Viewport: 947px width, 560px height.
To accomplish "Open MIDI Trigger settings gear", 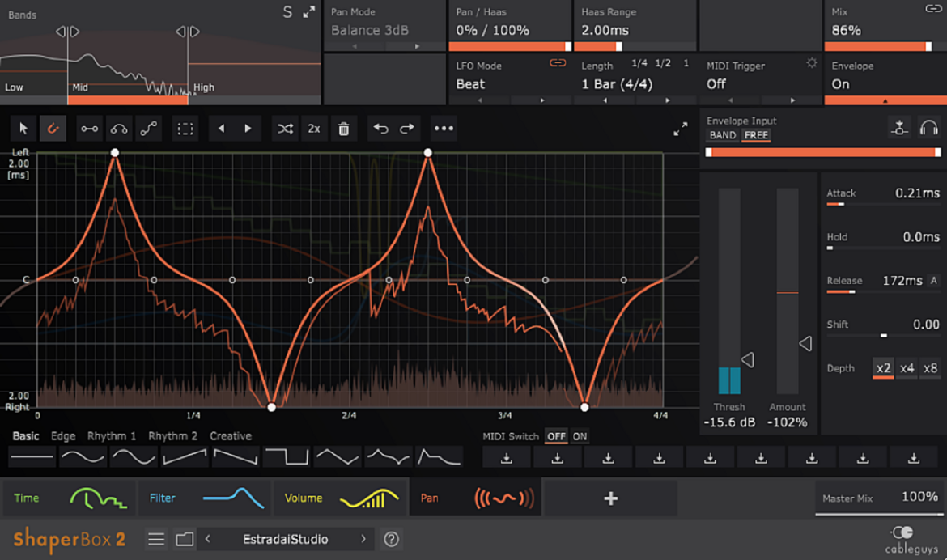I will coord(812,63).
